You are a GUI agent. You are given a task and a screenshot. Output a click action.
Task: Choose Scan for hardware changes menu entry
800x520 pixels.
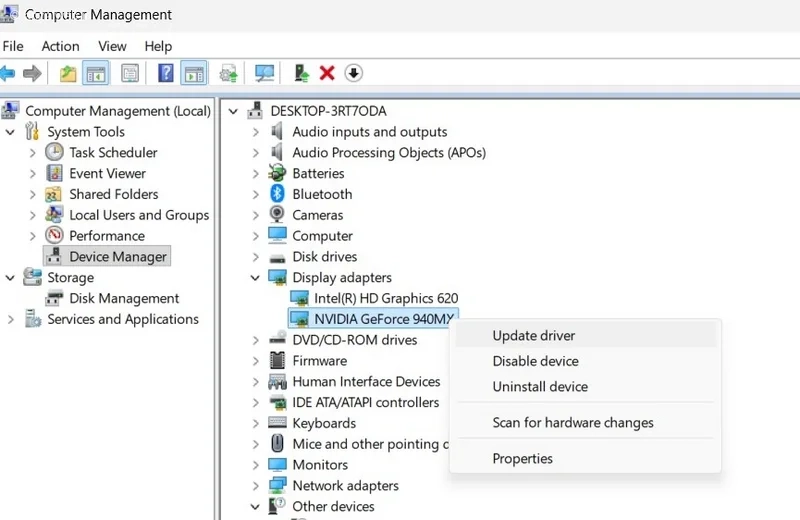586,423
